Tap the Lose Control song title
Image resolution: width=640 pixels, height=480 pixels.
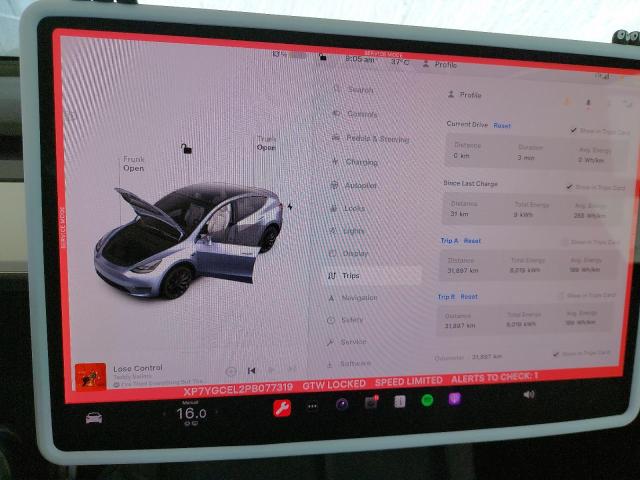tap(138, 368)
